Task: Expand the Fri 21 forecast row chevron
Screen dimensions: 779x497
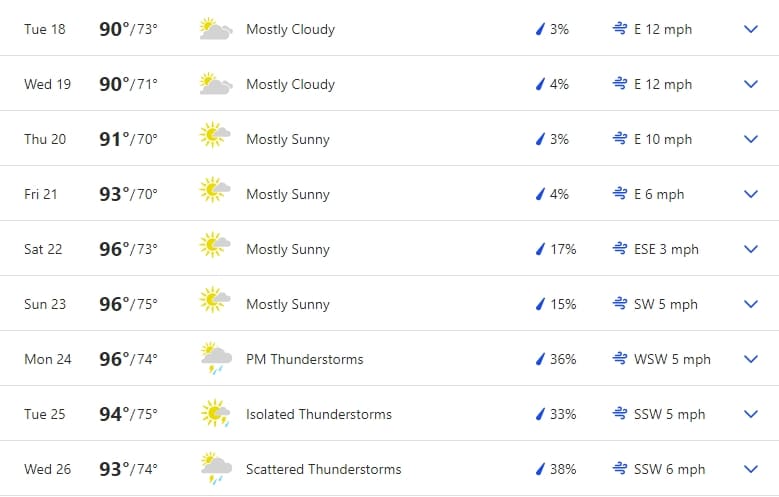Action: (x=751, y=194)
